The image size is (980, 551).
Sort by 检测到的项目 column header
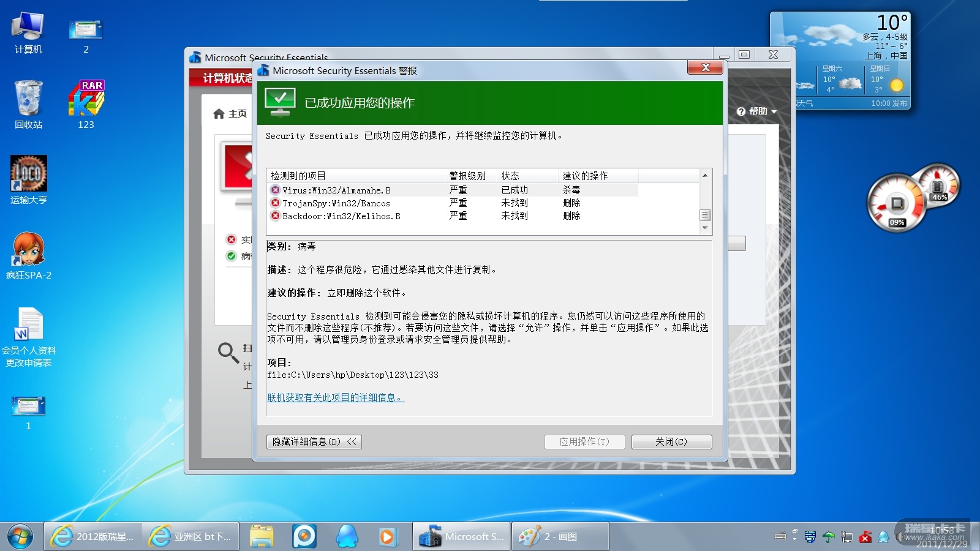pos(355,176)
